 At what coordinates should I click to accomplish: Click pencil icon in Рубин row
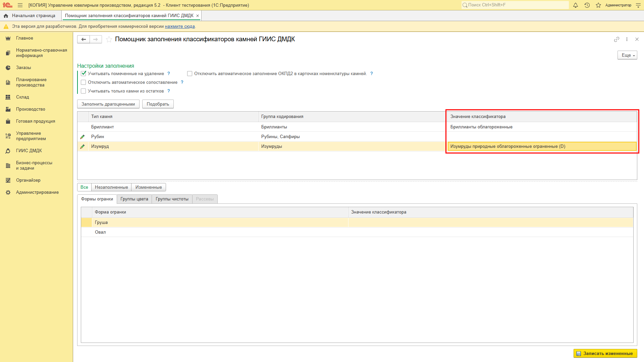(x=83, y=137)
